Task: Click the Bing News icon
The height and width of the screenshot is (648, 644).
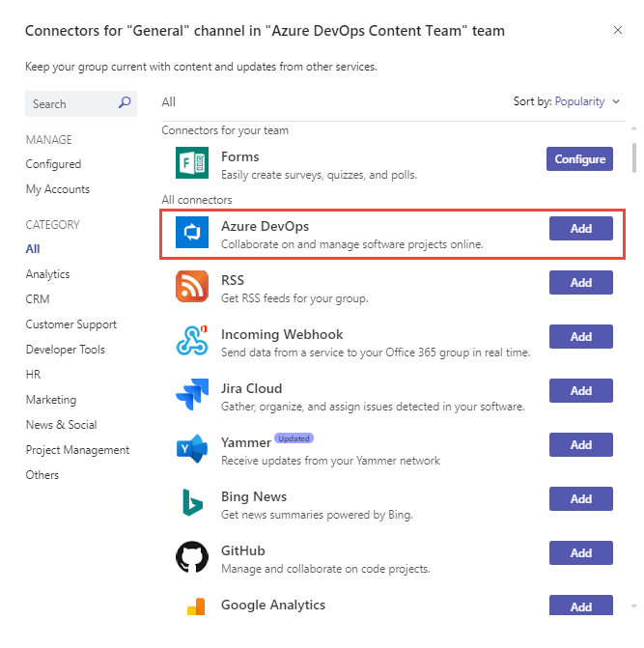Action: tap(192, 502)
